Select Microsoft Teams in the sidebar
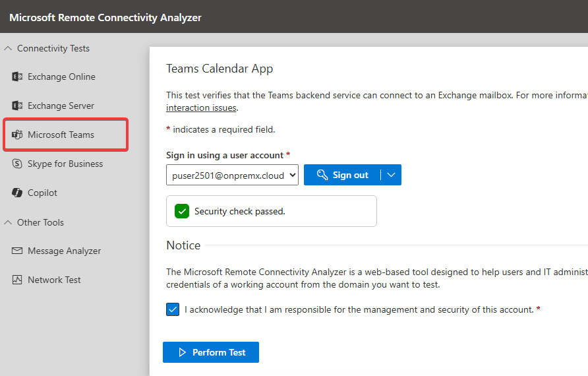 click(66, 135)
